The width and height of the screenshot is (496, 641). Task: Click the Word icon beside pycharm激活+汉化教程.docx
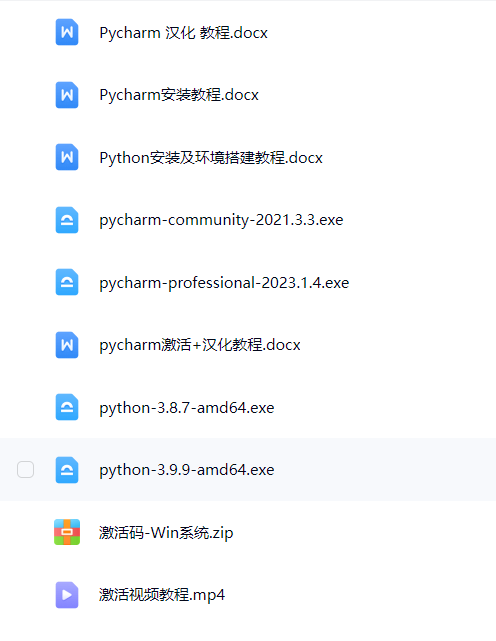point(67,345)
